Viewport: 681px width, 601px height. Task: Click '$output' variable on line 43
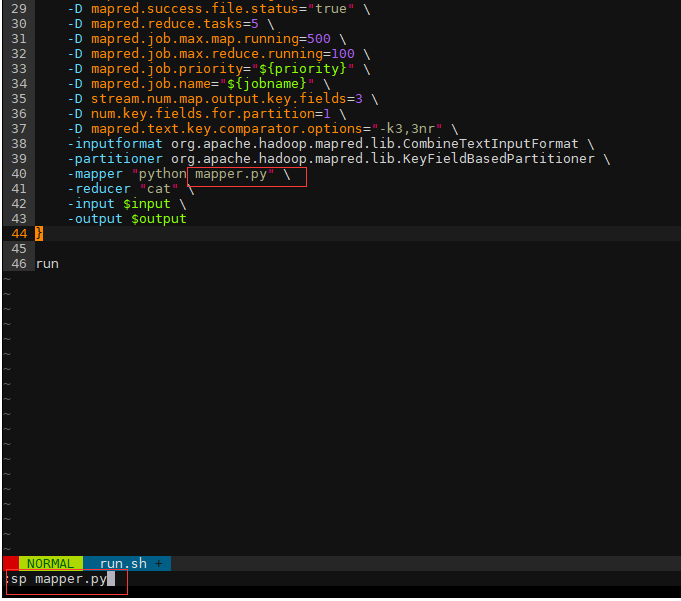point(159,219)
